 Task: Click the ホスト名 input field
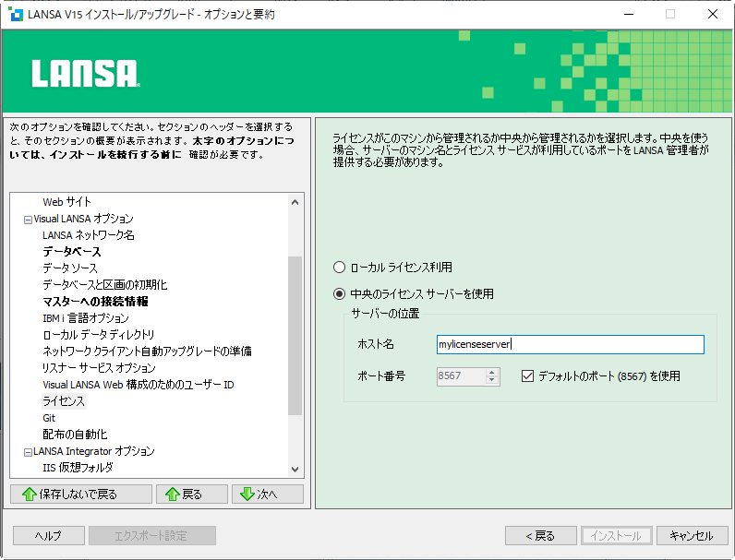coord(570,345)
